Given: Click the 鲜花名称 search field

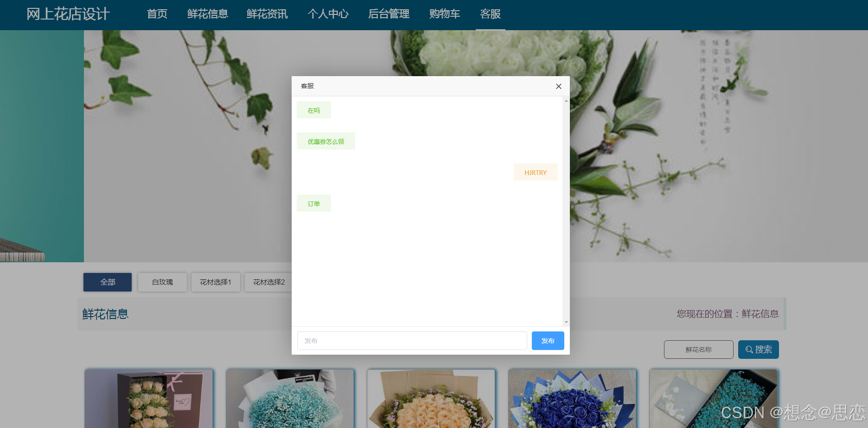Looking at the screenshot, I should 699,350.
